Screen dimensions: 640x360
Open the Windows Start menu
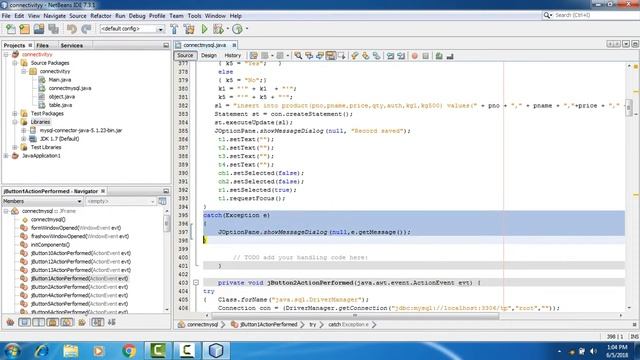pyautogui.click(x=12, y=351)
